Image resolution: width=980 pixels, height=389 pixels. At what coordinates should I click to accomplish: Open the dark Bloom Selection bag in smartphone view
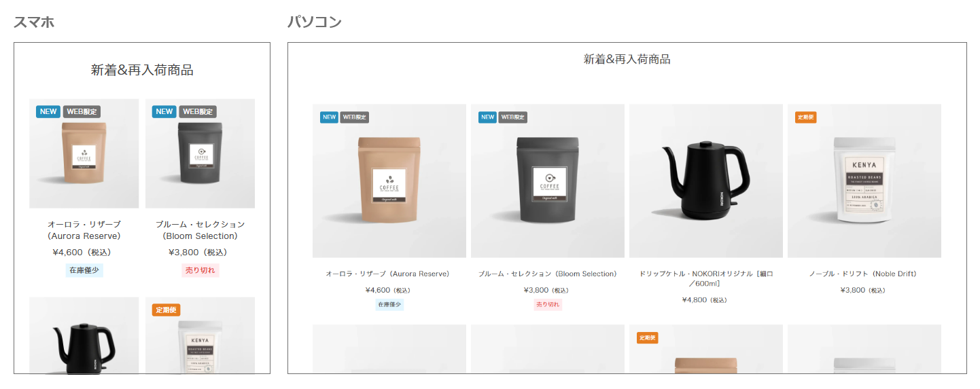point(200,153)
